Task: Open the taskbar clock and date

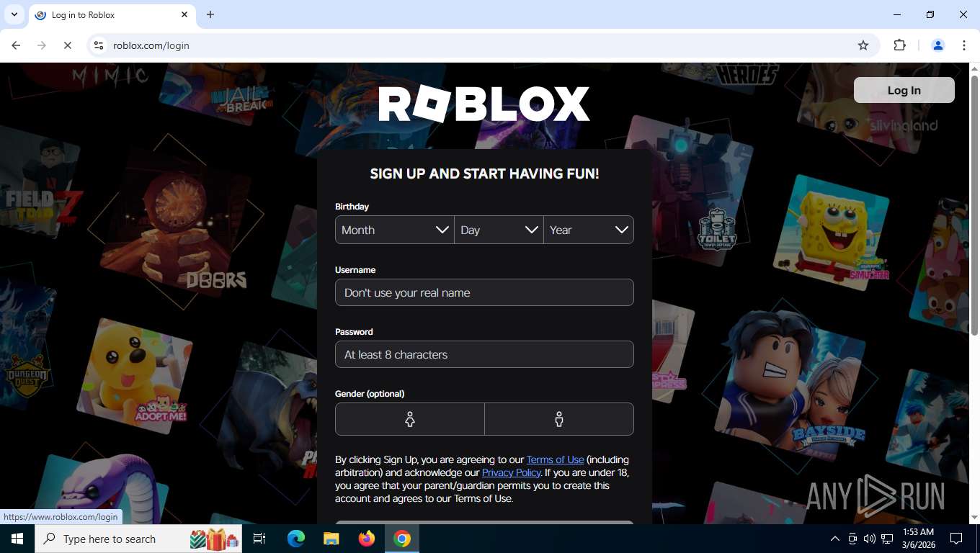Action: point(918,539)
